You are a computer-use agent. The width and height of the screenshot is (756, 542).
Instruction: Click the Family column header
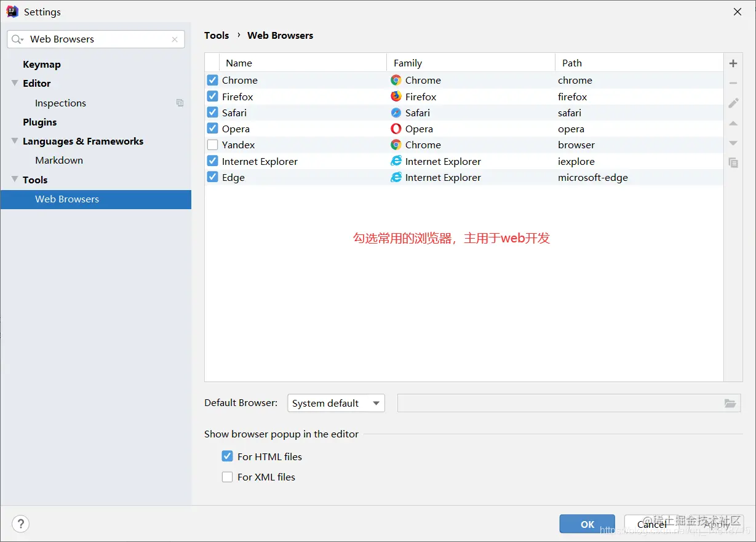[x=471, y=63]
